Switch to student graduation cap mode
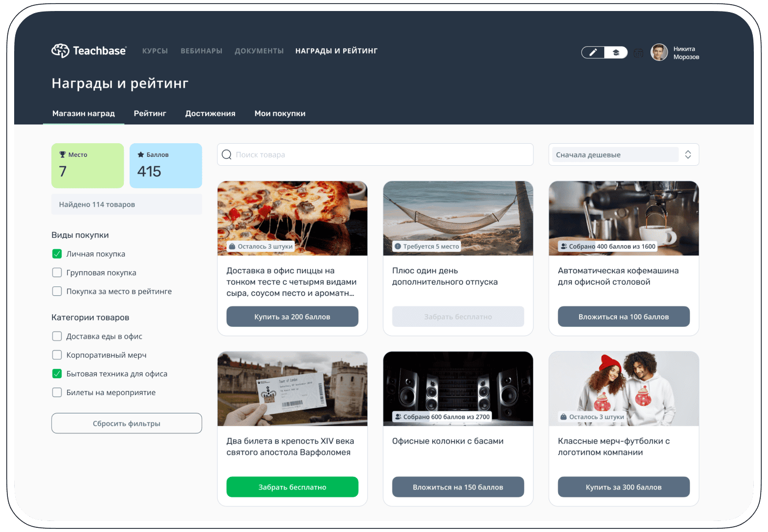The image size is (768, 532). coord(616,52)
